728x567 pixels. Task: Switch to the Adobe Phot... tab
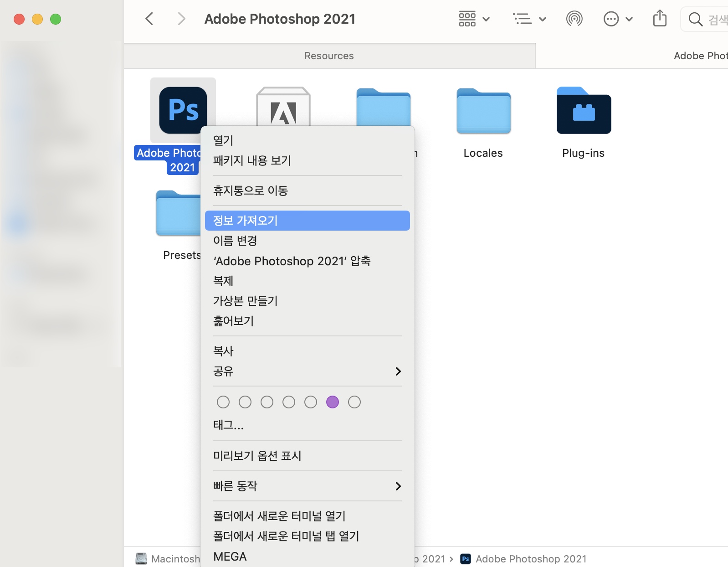point(632,56)
